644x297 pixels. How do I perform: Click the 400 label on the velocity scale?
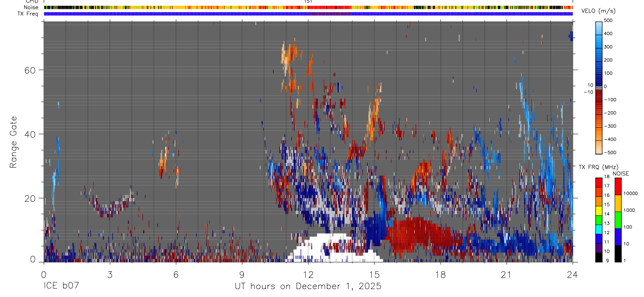[609, 34]
